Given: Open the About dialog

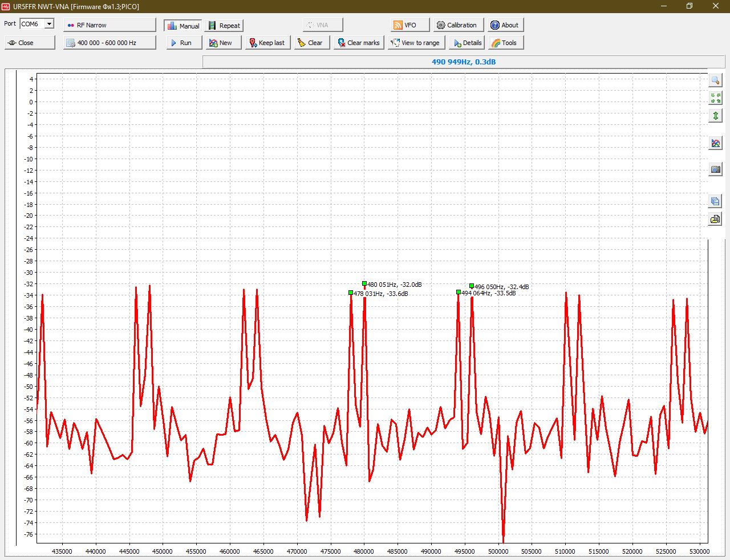Looking at the screenshot, I should [x=505, y=25].
